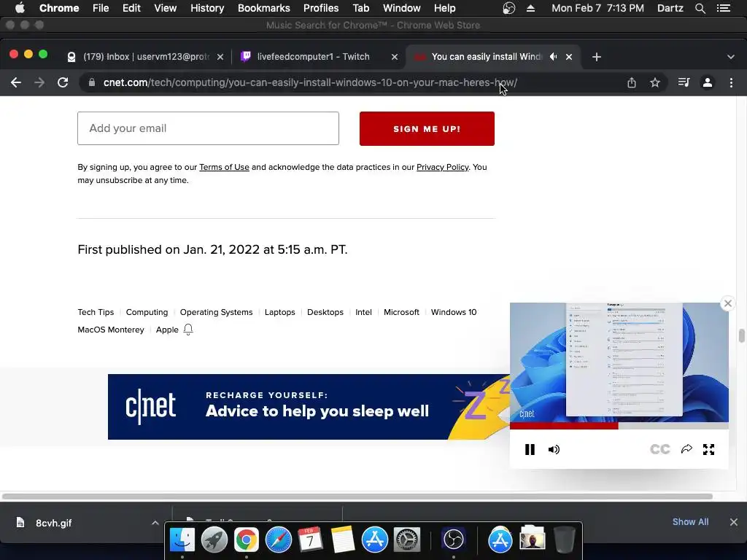The height and width of the screenshot is (560, 747).
Task: Close the downloads bar
Action: (x=734, y=522)
